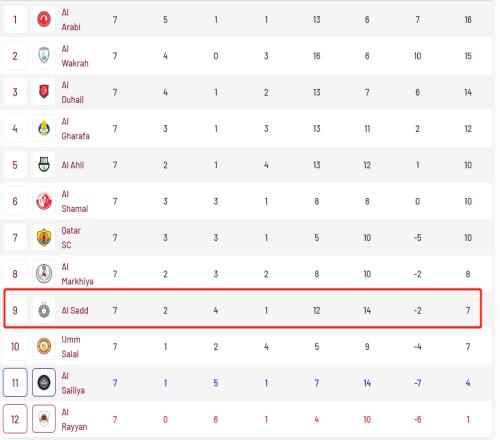Select the Al Ahli green crest
The height and width of the screenshot is (440, 500).
tap(44, 165)
